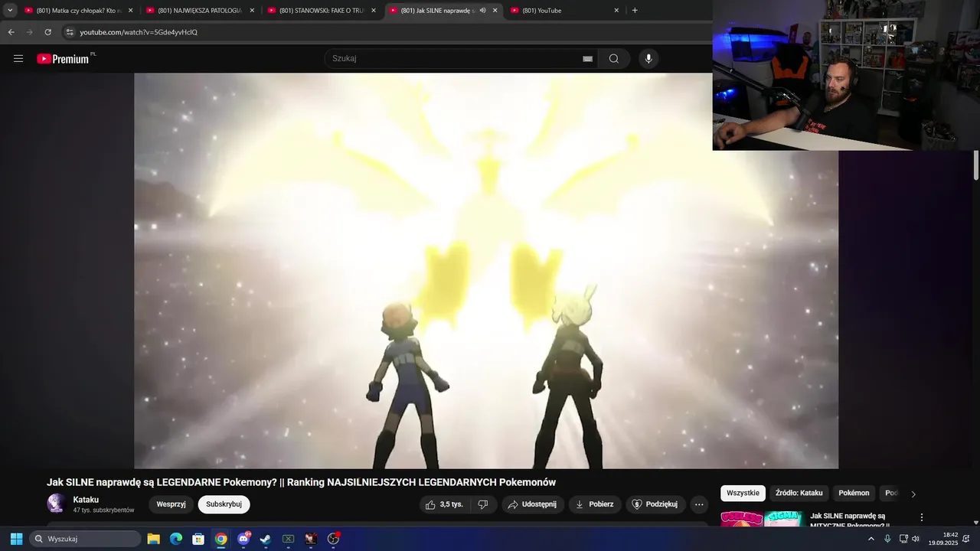Click the Wesprzyj button

[x=171, y=504]
